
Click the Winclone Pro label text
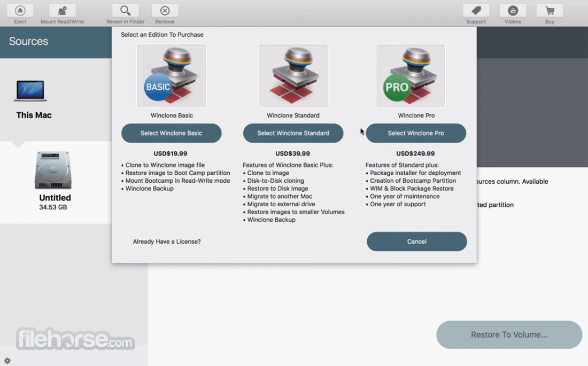(x=416, y=115)
